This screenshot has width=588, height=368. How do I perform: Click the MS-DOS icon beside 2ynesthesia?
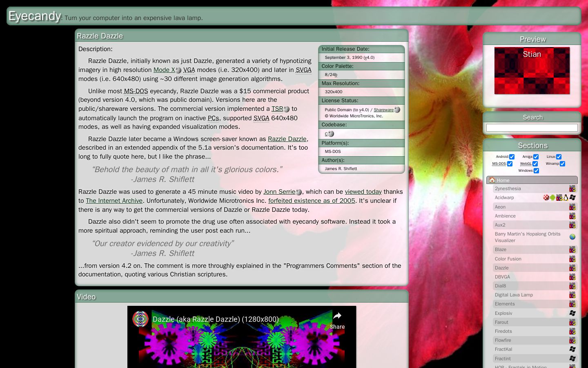coord(572,188)
